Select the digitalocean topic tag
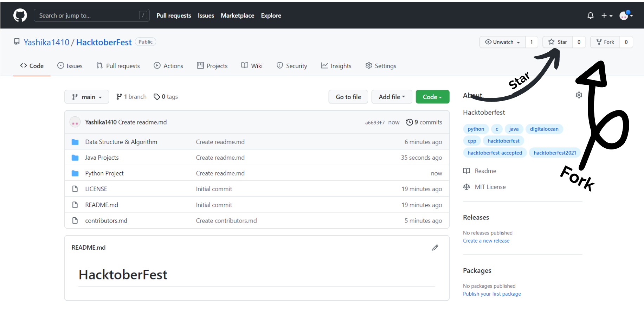This screenshot has width=644, height=314. pos(544,129)
